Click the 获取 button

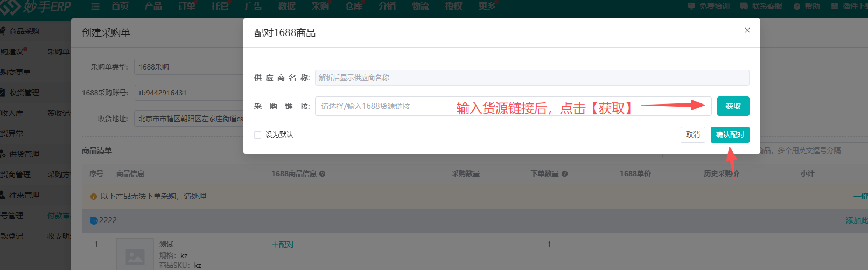point(733,106)
